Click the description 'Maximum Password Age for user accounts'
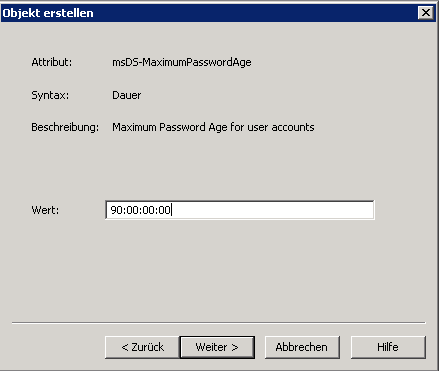The image size is (439, 371). (213, 127)
